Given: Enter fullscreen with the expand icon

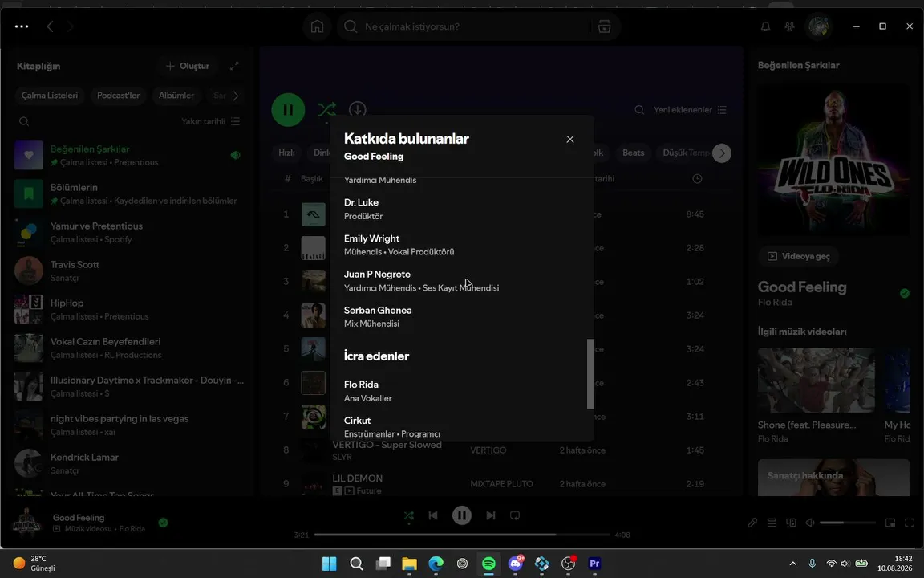Looking at the screenshot, I should (x=910, y=523).
